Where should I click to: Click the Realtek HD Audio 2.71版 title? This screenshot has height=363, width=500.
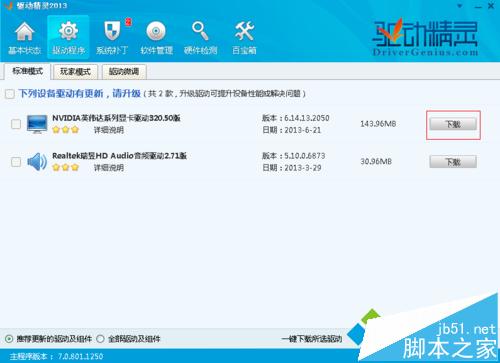pos(119,156)
